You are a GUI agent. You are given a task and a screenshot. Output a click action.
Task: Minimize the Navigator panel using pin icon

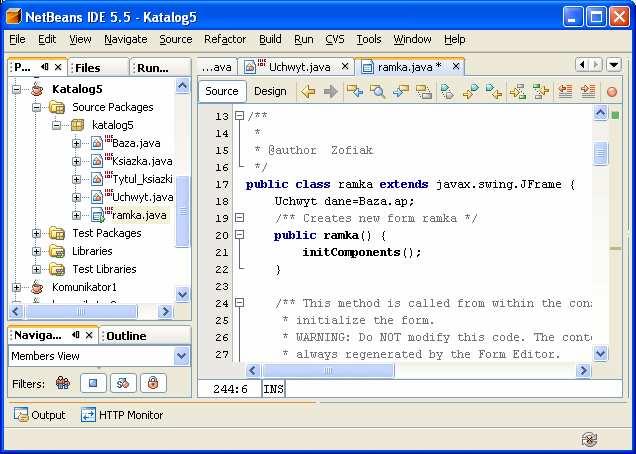76,335
